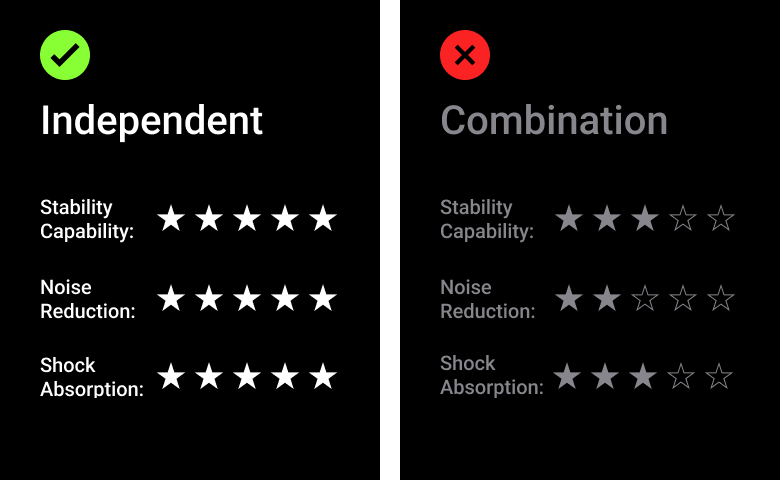Select the Combination heading

click(x=554, y=121)
